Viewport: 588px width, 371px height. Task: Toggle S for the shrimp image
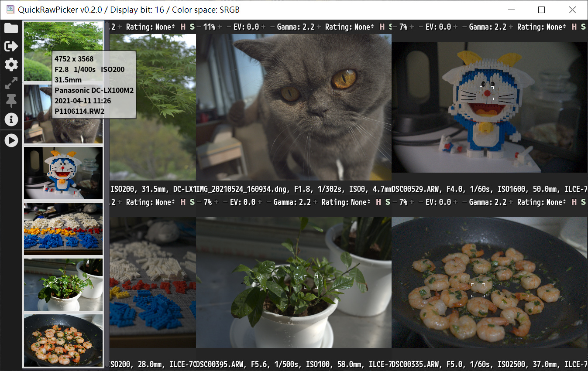(x=583, y=202)
